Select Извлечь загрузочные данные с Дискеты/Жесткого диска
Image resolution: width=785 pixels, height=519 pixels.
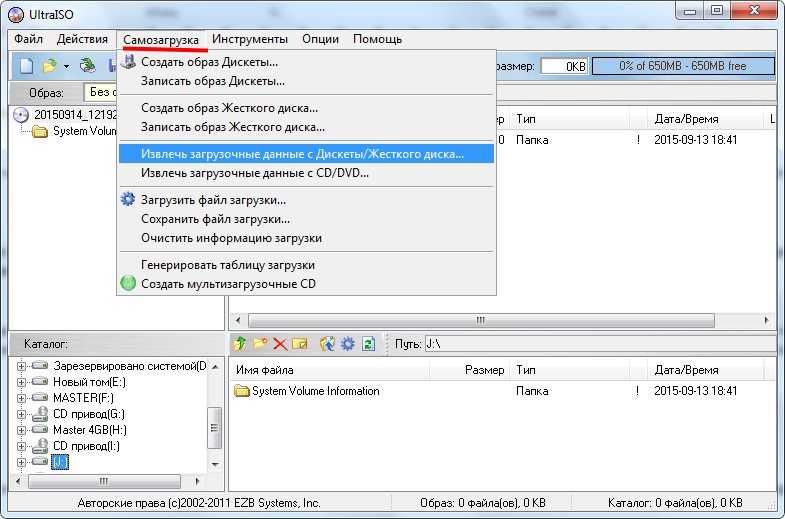tap(306, 154)
